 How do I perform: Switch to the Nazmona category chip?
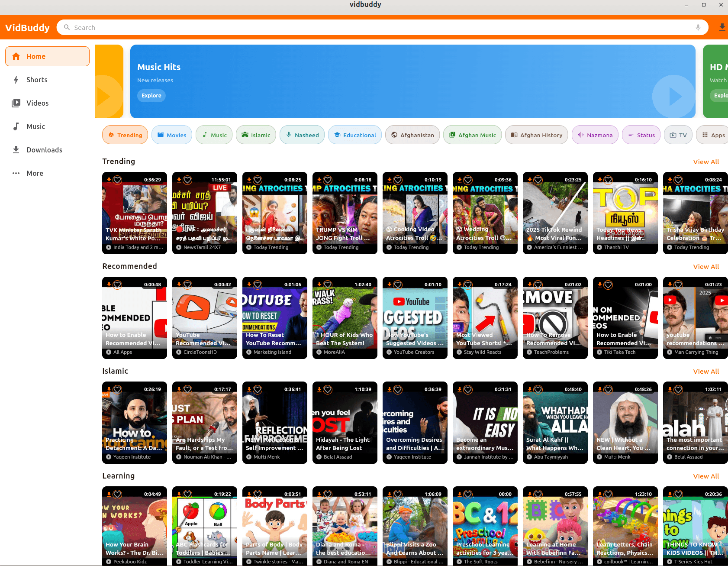[x=595, y=135]
